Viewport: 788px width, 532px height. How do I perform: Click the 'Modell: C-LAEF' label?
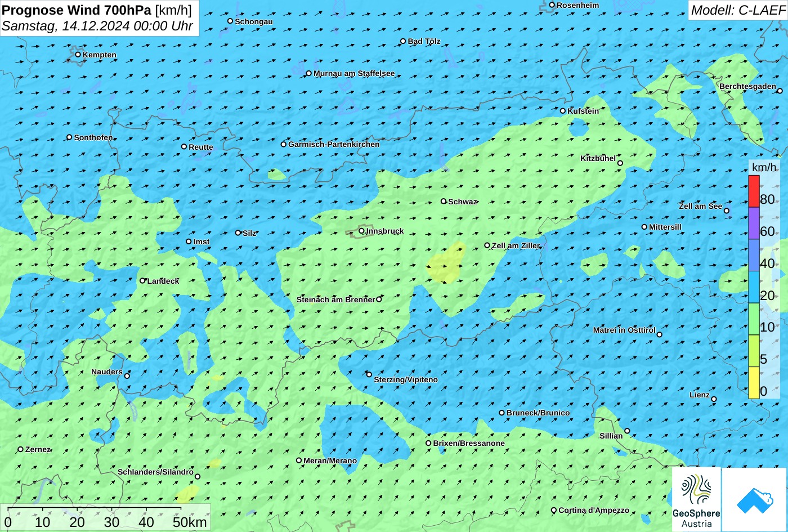tap(738, 10)
